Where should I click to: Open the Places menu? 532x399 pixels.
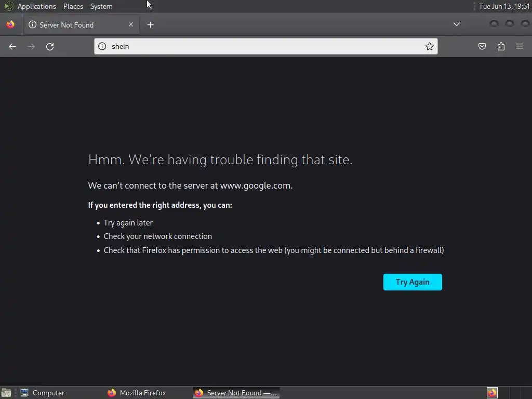pyautogui.click(x=73, y=6)
